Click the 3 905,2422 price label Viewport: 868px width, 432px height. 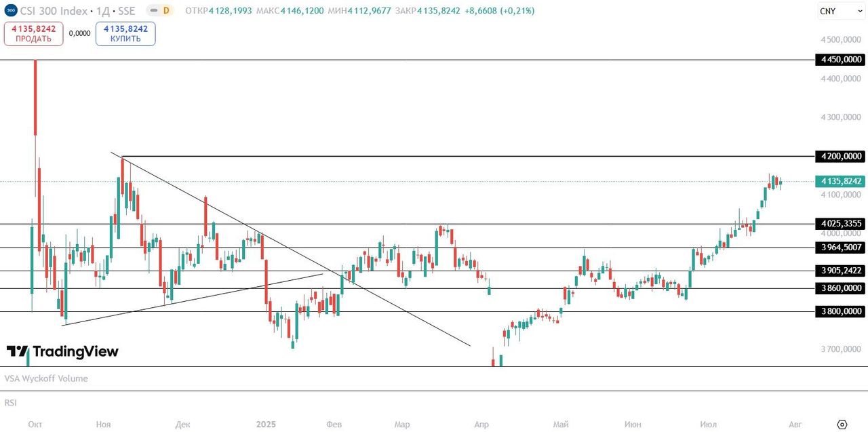[841, 271]
